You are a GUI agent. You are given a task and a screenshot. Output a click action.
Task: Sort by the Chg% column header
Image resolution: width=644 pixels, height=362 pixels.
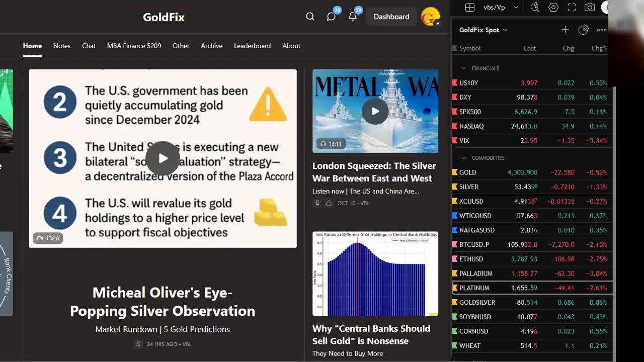[599, 48]
